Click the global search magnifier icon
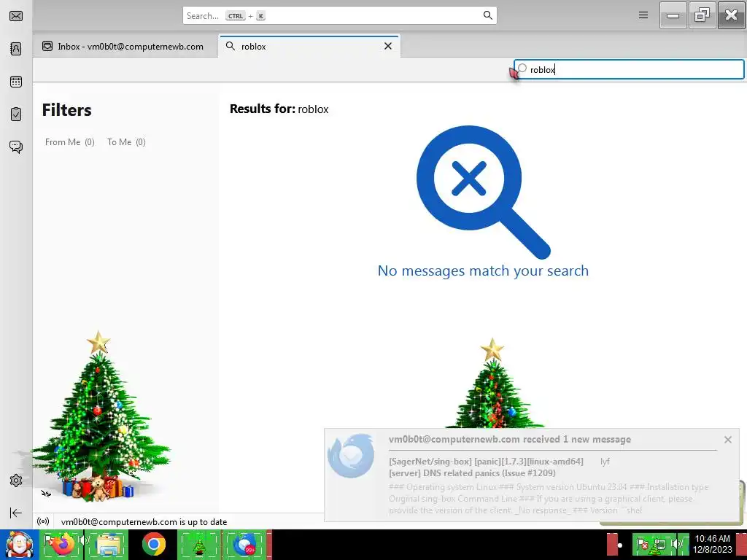Image resolution: width=747 pixels, height=560 pixels. [x=487, y=15]
